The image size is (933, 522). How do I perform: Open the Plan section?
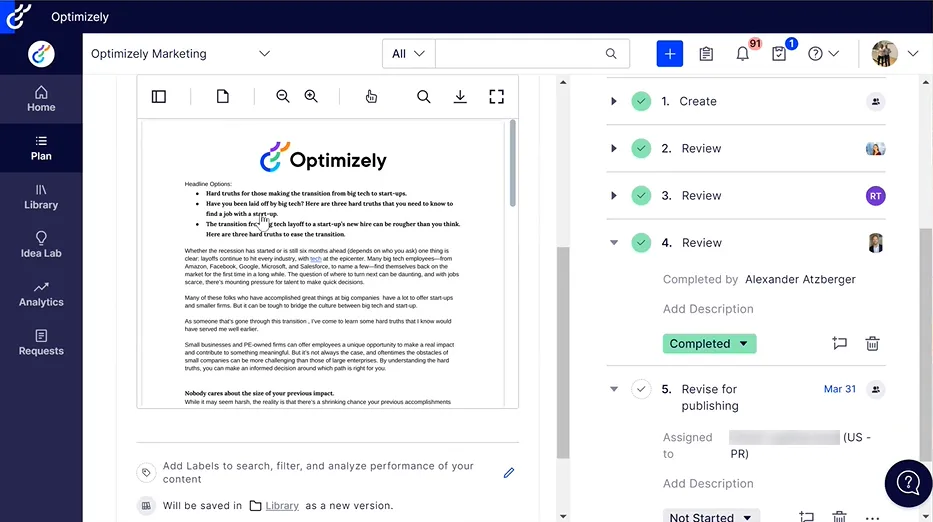tap(41, 148)
